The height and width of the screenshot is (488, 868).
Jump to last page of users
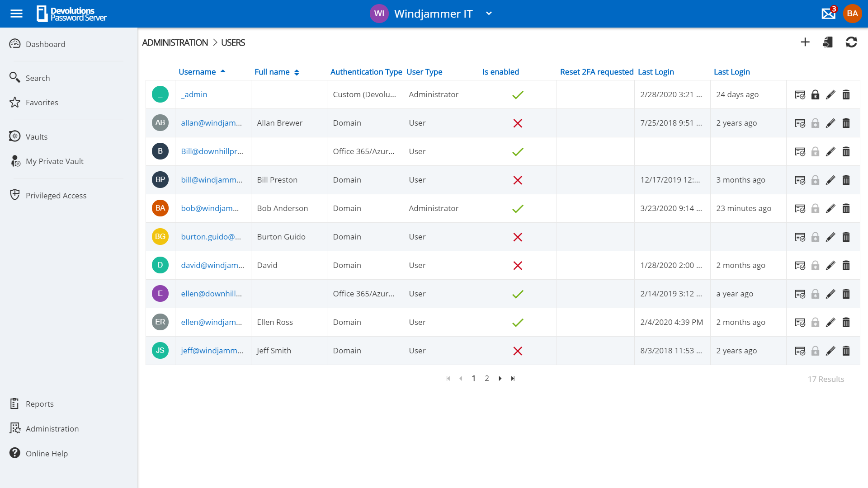(513, 378)
